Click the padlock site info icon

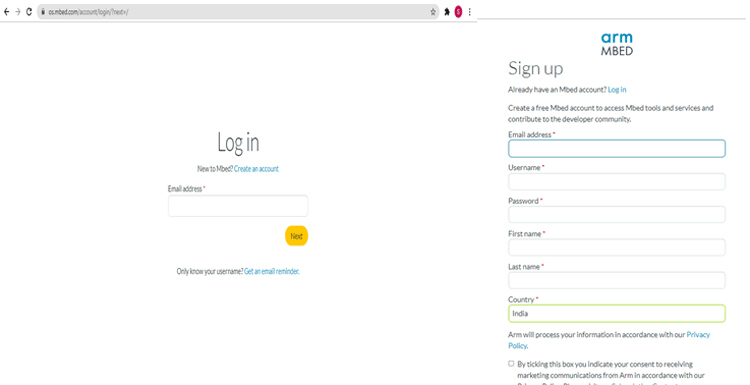(43, 12)
